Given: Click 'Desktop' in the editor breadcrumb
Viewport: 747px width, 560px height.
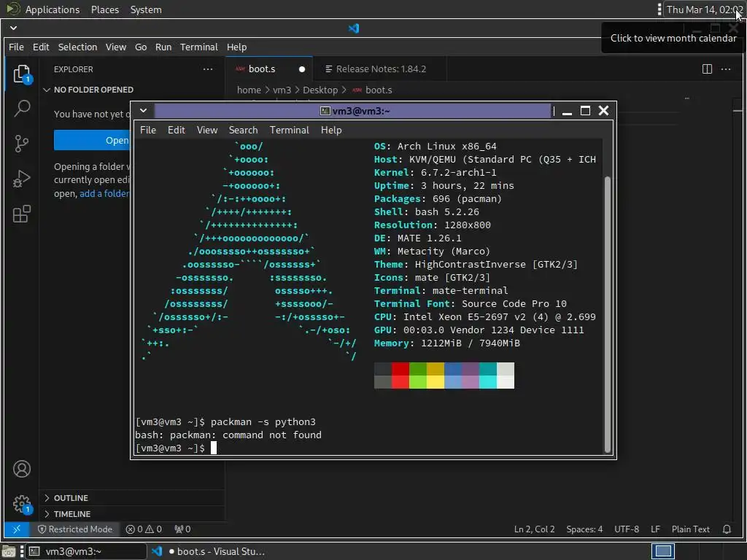Looking at the screenshot, I should (320, 90).
